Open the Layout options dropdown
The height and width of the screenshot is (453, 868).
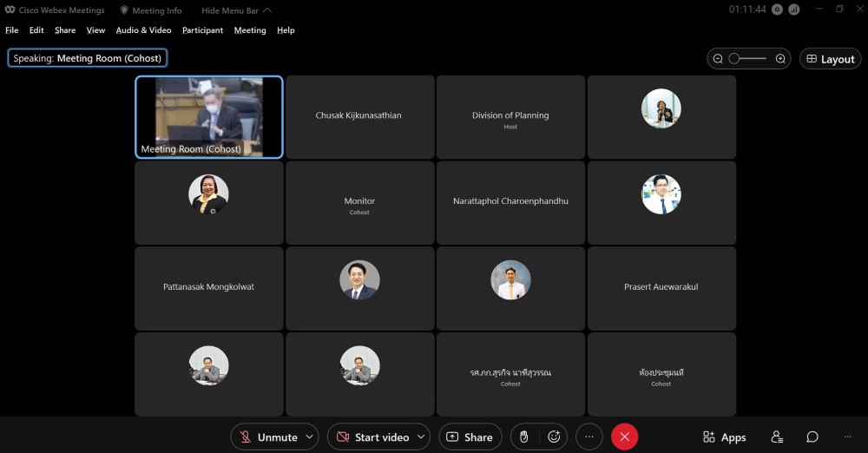click(830, 59)
